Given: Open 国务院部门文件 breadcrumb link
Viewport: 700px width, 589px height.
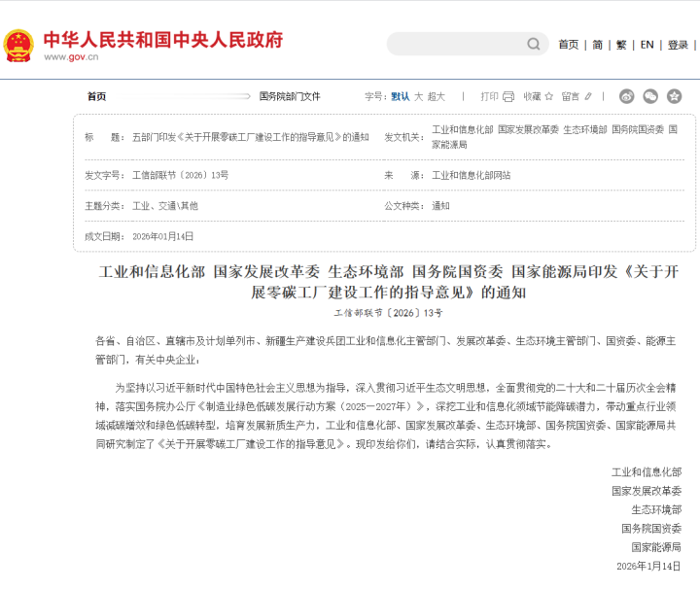Looking at the screenshot, I should click(290, 96).
